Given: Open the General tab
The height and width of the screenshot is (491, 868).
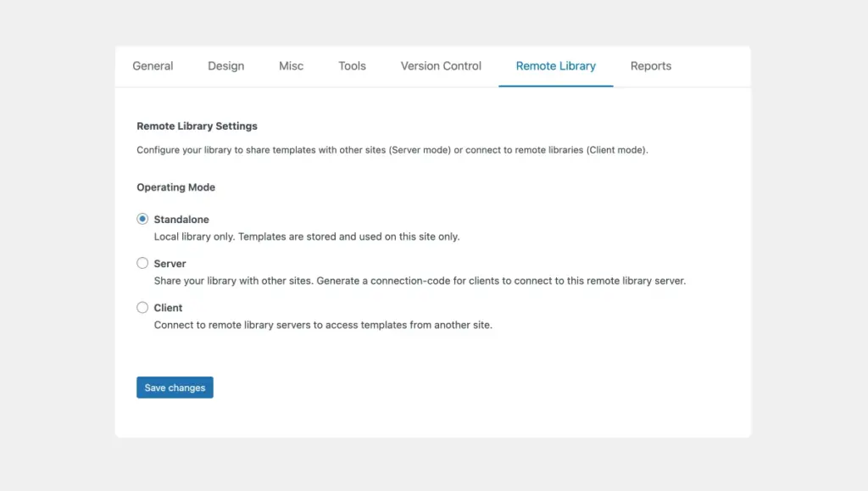Looking at the screenshot, I should tap(153, 66).
